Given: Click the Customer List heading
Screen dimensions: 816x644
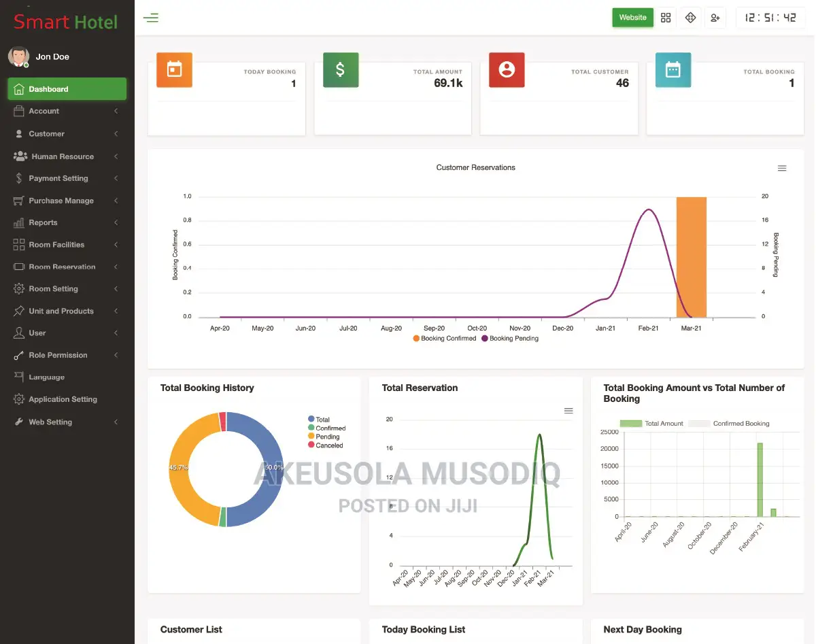Looking at the screenshot, I should tap(191, 630).
